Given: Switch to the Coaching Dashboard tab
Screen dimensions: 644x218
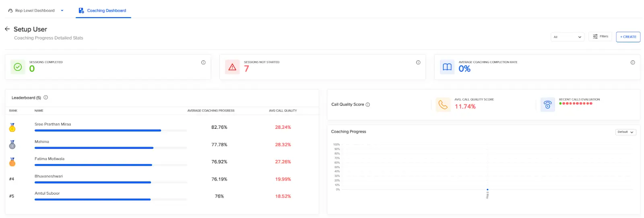Looking at the screenshot, I should [x=103, y=10].
